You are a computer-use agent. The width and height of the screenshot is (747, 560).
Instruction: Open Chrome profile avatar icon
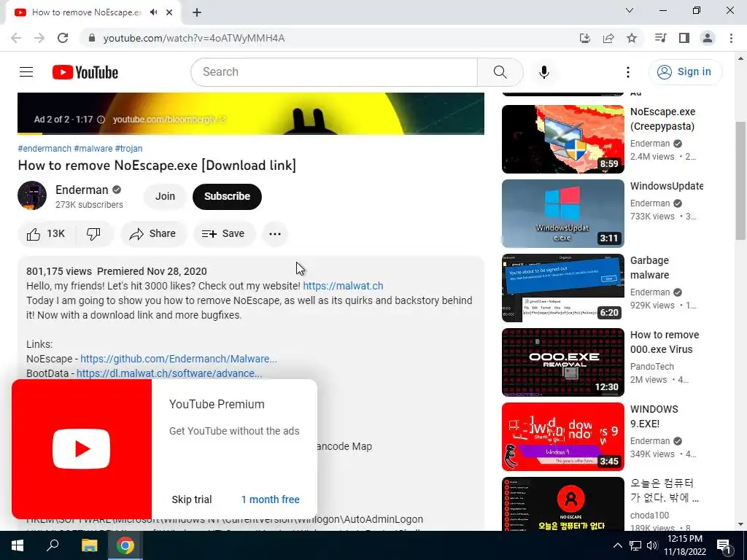point(708,38)
